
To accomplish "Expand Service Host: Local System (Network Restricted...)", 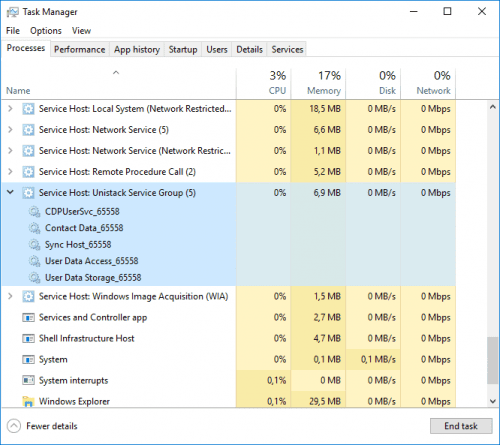I will (x=10, y=109).
